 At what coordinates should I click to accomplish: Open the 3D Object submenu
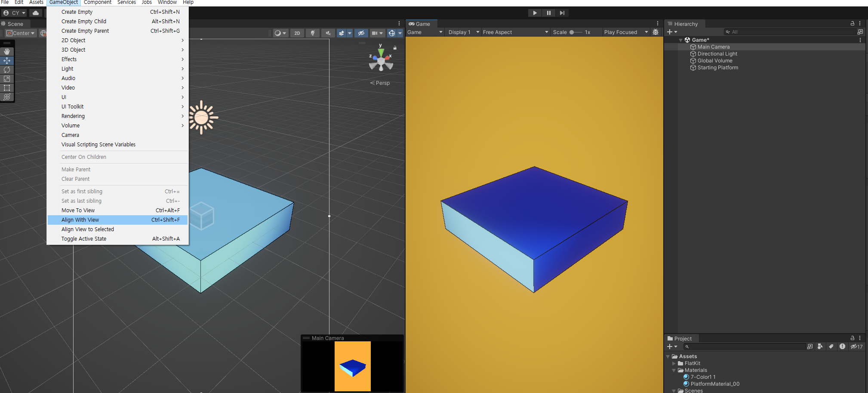coord(117,50)
